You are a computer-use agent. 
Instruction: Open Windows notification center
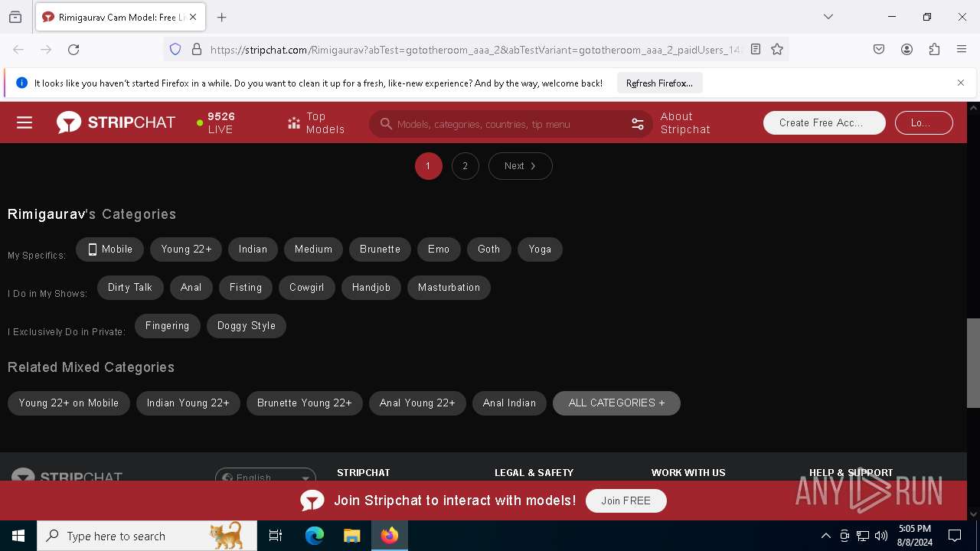click(x=955, y=536)
